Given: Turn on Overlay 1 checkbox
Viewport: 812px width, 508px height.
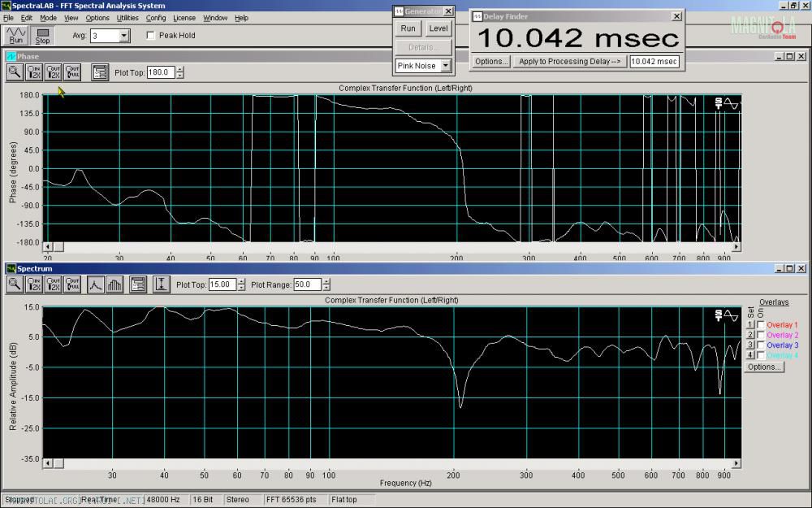Looking at the screenshot, I should coord(761,324).
